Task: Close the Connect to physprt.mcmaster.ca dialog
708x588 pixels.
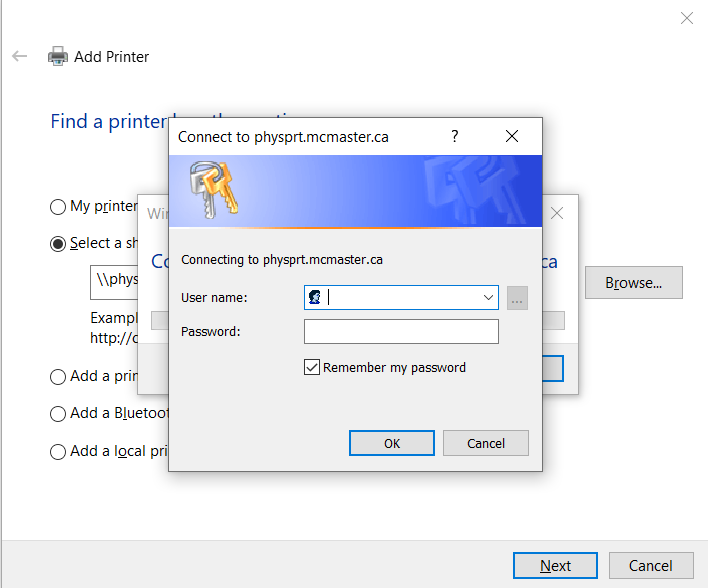Action: point(512,137)
